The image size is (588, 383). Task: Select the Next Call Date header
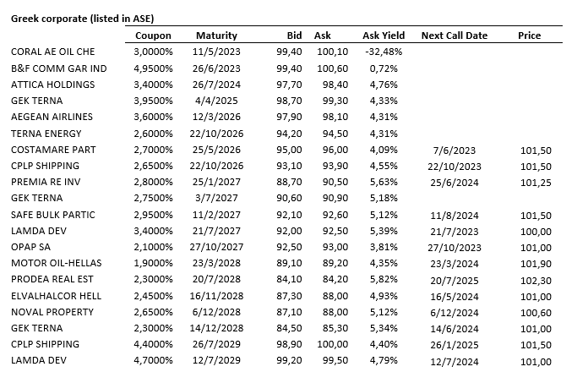(455, 36)
